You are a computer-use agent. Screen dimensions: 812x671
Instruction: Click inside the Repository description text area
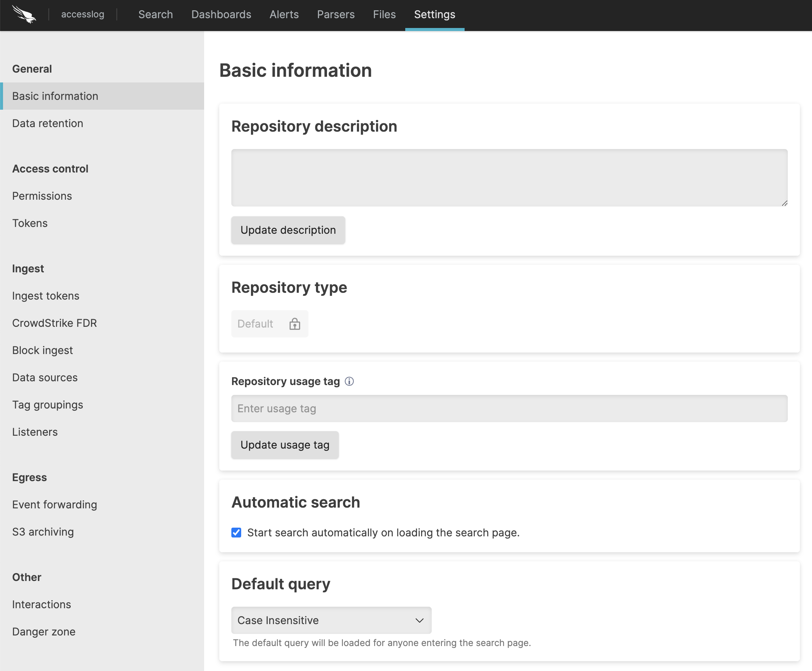[510, 178]
